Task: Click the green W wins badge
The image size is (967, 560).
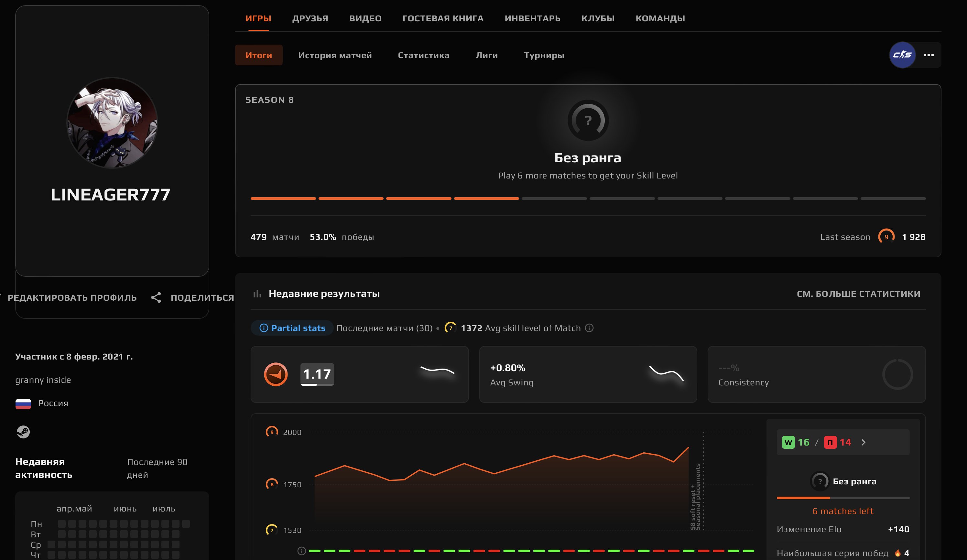Action: (x=788, y=442)
